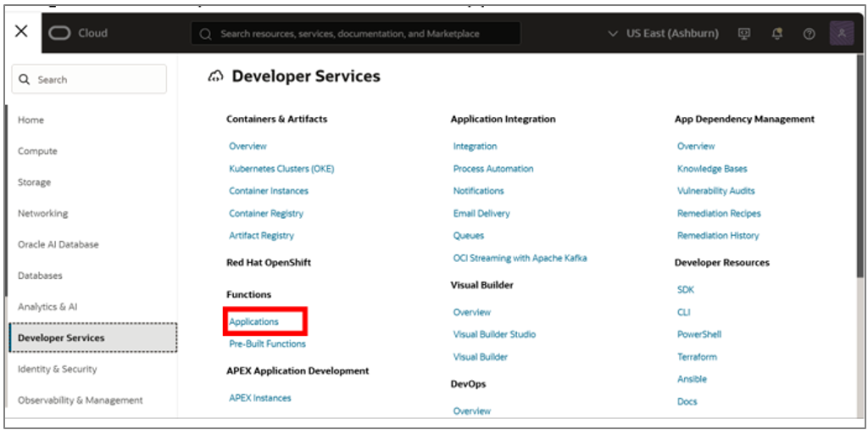This screenshot has width=868, height=430.
Task: Select Oracle AI Database in the menu
Action: point(58,244)
